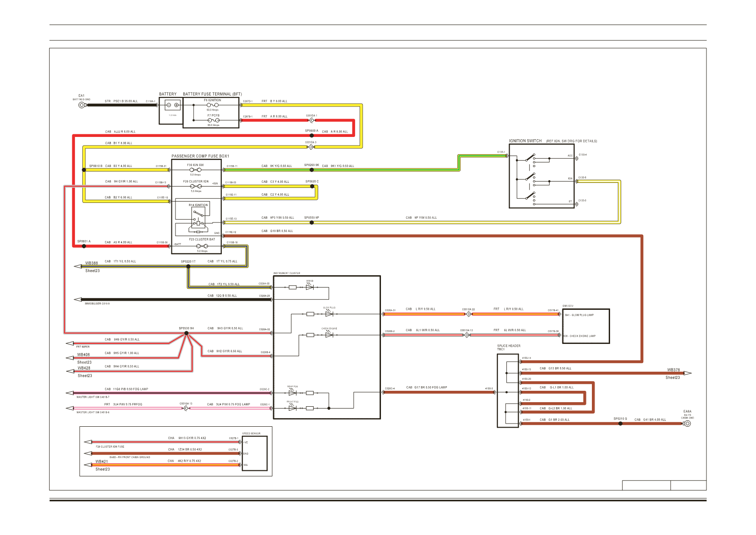Click the "BATTERY FUSE TERMINAL (BFT)" title

(x=212, y=94)
